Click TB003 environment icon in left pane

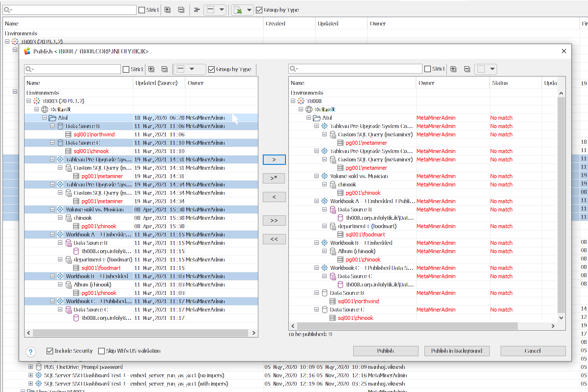[x=36, y=101]
